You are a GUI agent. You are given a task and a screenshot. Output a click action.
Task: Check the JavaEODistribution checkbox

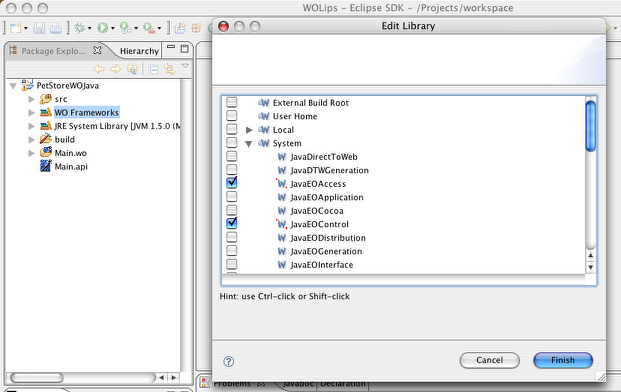232,237
